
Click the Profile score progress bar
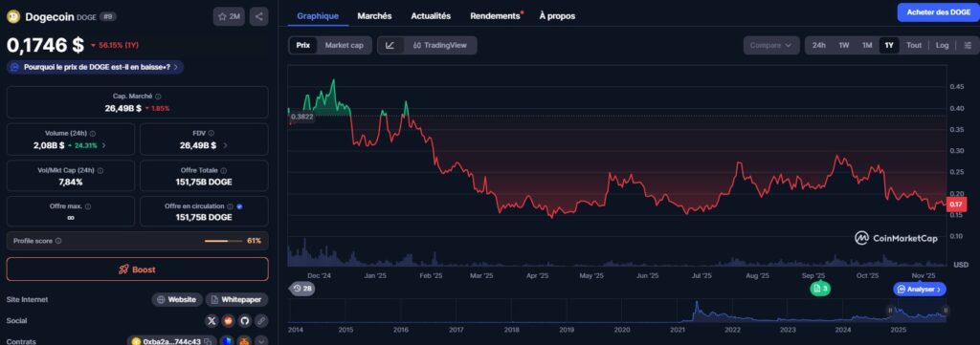(x=224, y=241)
